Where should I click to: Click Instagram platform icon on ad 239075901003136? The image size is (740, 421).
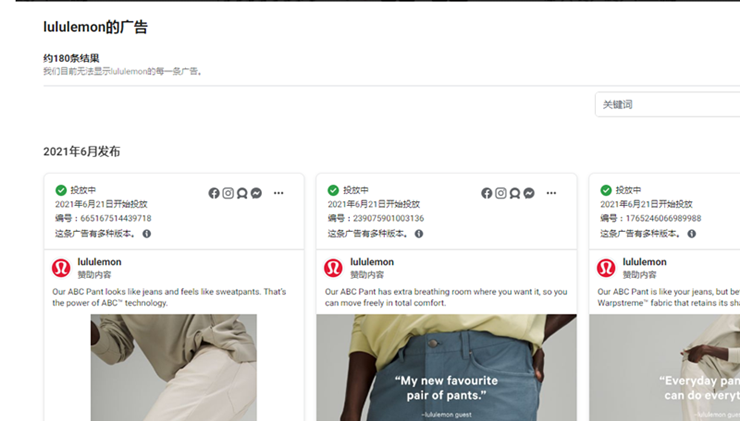click(501, 193)
